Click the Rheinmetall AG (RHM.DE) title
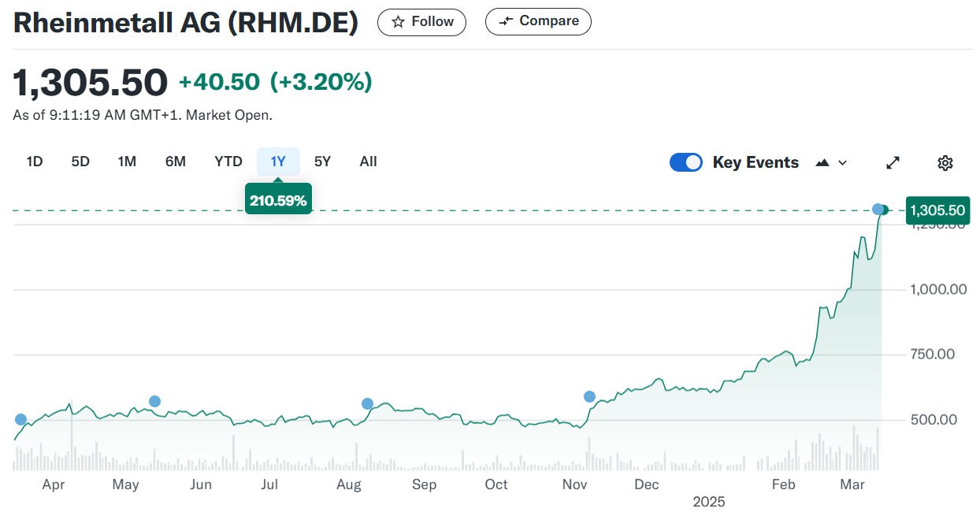Image resolution: width=980 pixels, height=516 pixels. click(x=186, y=23)
